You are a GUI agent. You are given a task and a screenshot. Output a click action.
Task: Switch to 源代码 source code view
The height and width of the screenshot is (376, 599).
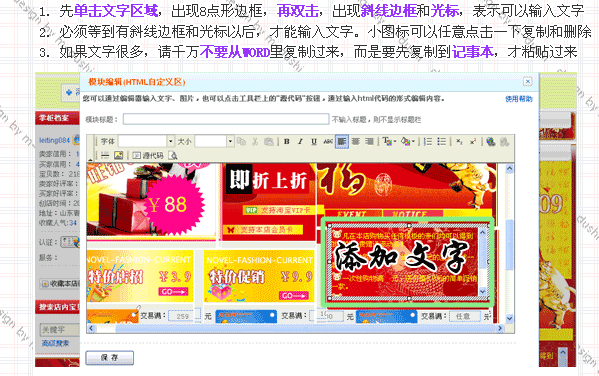[148, 155]
